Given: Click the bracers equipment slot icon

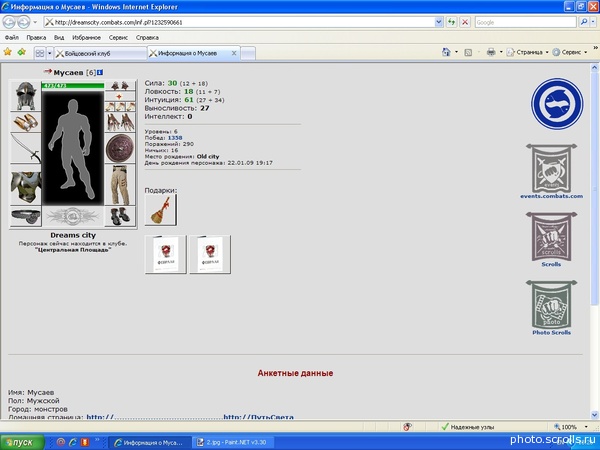Looking at the screenshot, I should point(26,122).
